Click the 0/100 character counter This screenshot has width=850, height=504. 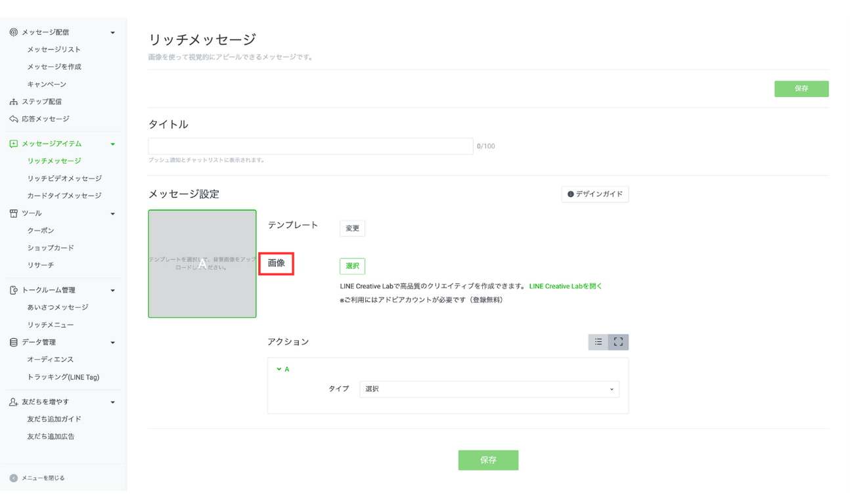tap(486, 146)
